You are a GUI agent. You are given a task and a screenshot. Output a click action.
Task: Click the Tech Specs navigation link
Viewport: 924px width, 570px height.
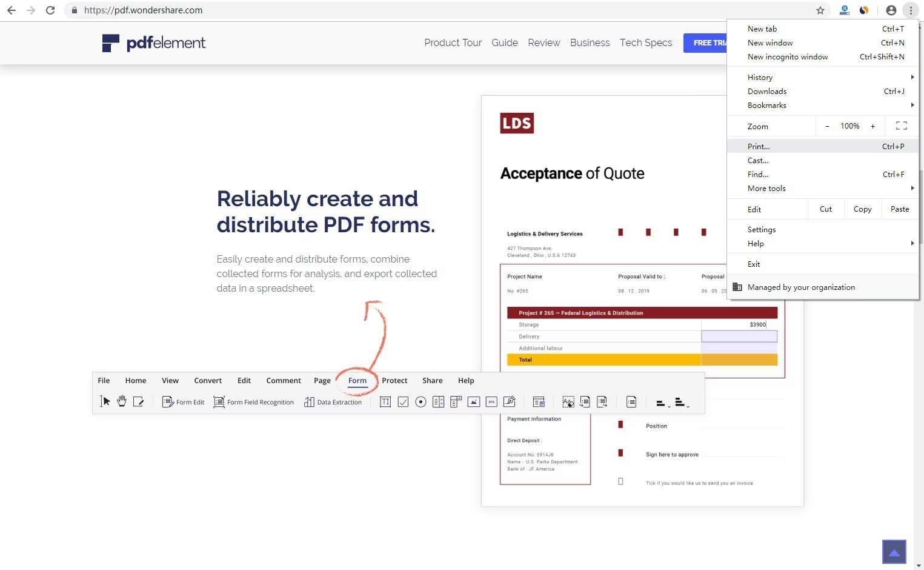pos(645,43)
